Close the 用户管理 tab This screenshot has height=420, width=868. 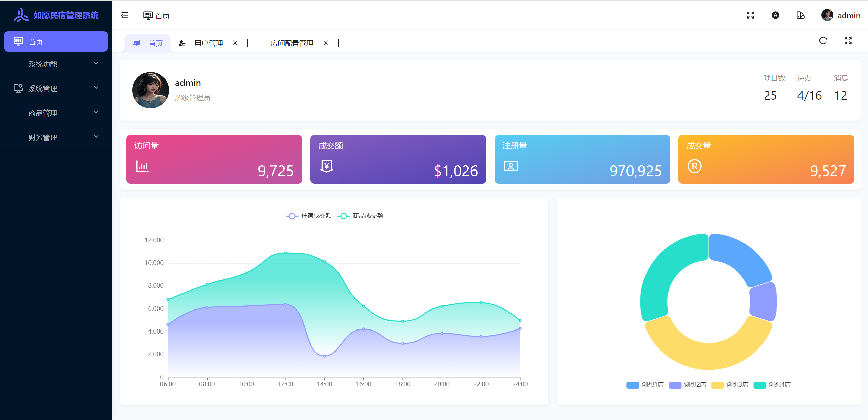coord(235,43)
